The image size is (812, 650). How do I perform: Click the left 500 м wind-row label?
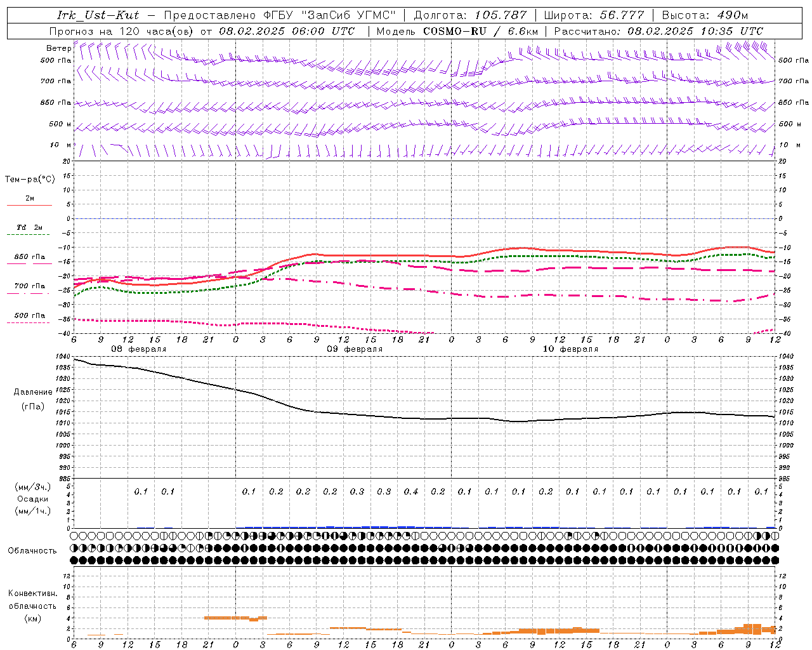click(x=60, y=124)
